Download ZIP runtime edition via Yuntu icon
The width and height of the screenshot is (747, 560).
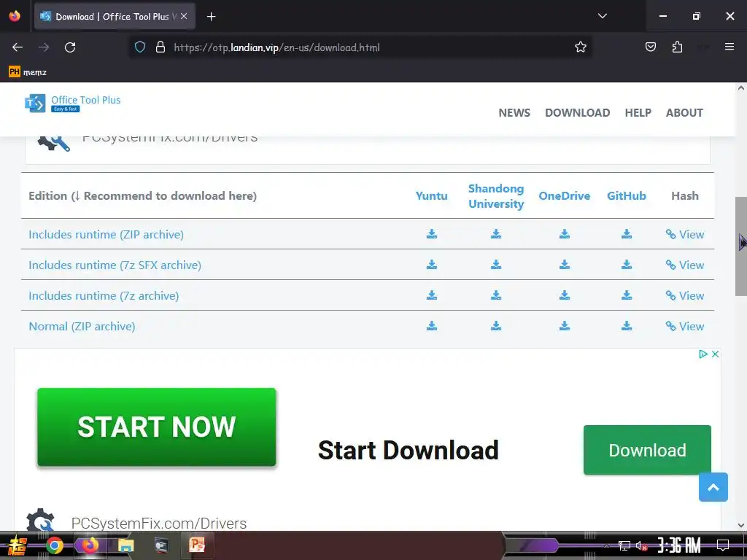(432, 234)
